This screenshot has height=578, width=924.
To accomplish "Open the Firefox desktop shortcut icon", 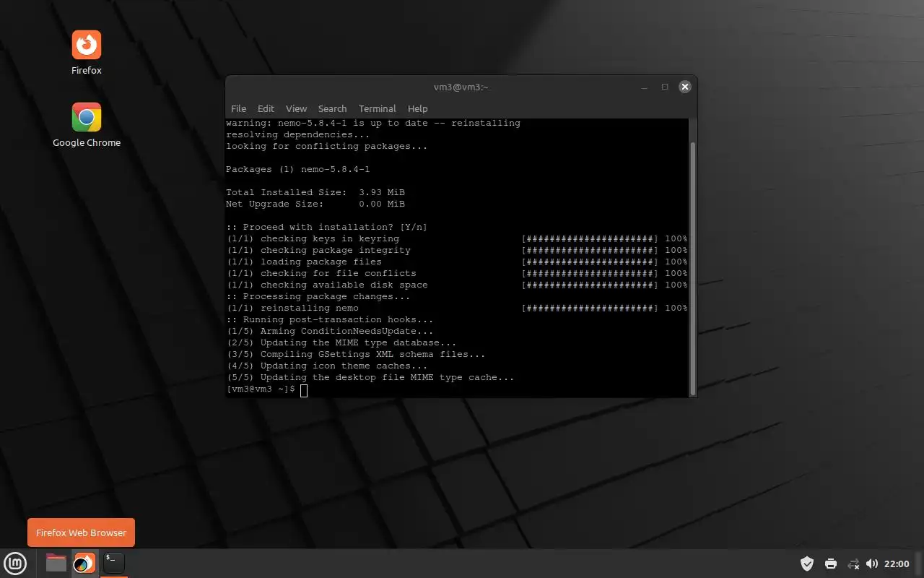I will coord(87,45).
